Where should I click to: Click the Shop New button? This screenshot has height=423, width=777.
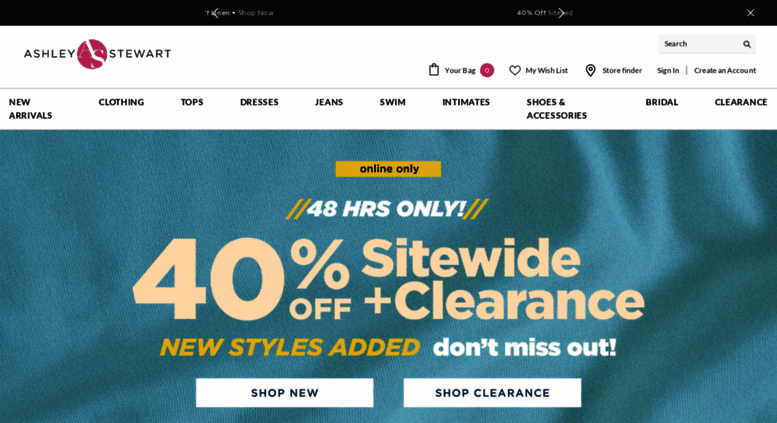tap(284, 393)
